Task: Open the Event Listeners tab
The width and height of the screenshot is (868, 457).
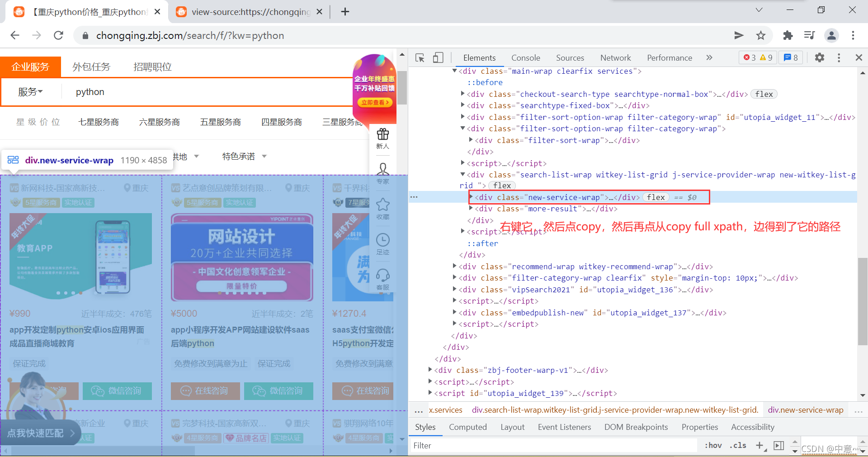Action: [x=564, y=427]
